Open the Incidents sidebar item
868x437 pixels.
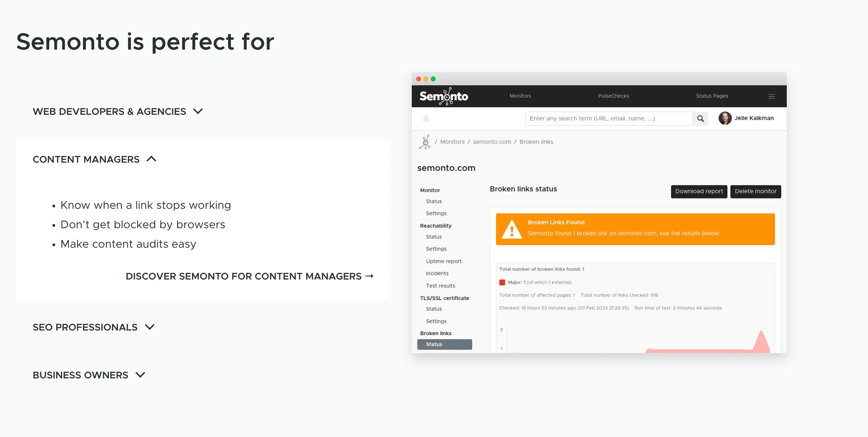tap(437, 274)
